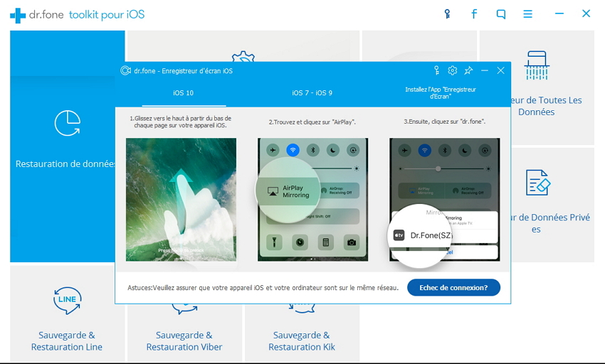
Task: Minimize the recorder window
Action: coord(485,70)
